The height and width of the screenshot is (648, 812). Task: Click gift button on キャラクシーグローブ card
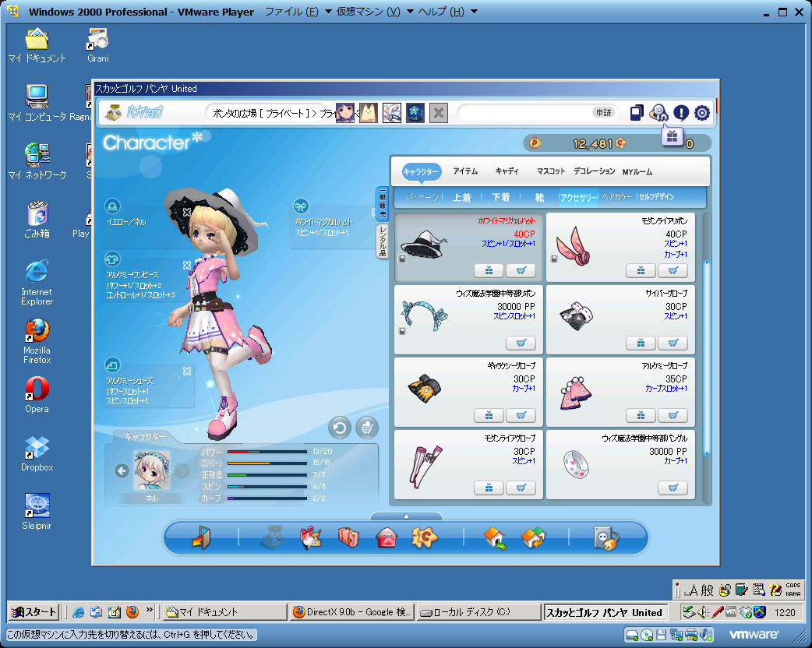(489, 416)
